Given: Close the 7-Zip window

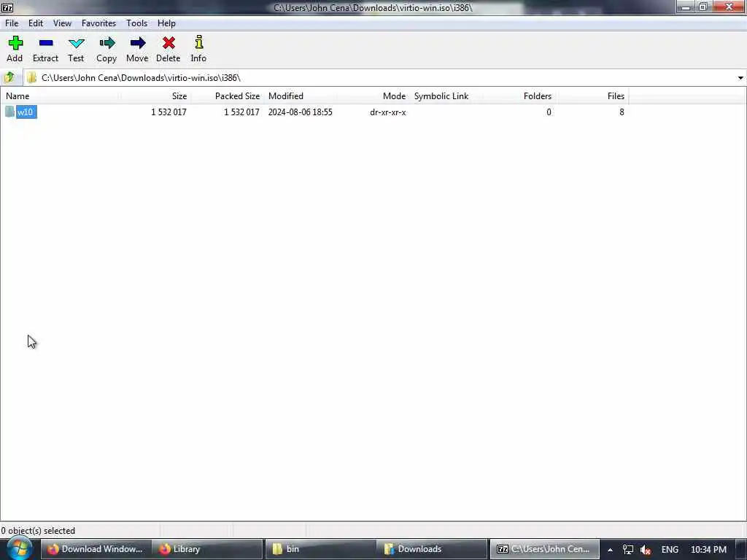Looking at the screenshot, I should (729, 7).
